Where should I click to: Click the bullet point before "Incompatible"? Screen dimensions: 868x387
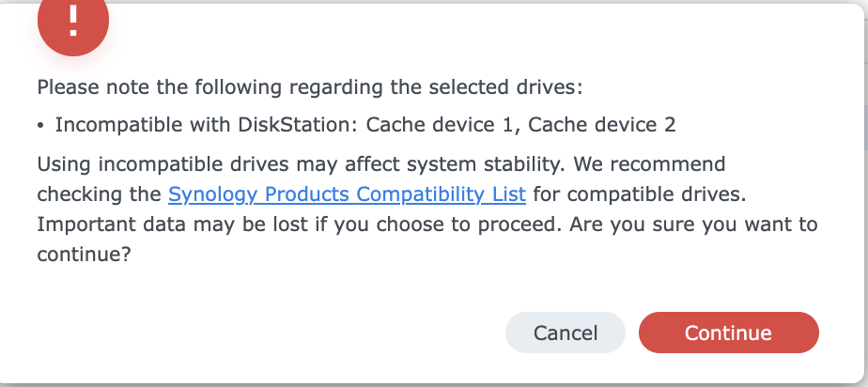pos(43,125)
